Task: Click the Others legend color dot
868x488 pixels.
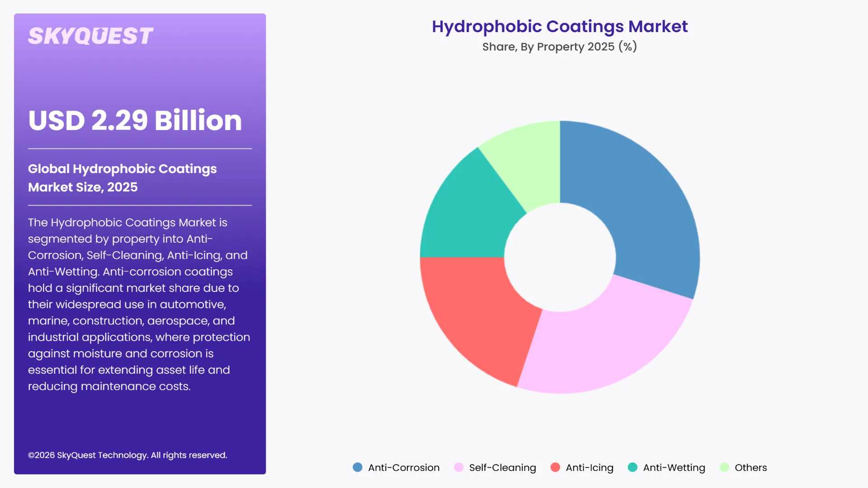Action: click(x=724, y=467)
